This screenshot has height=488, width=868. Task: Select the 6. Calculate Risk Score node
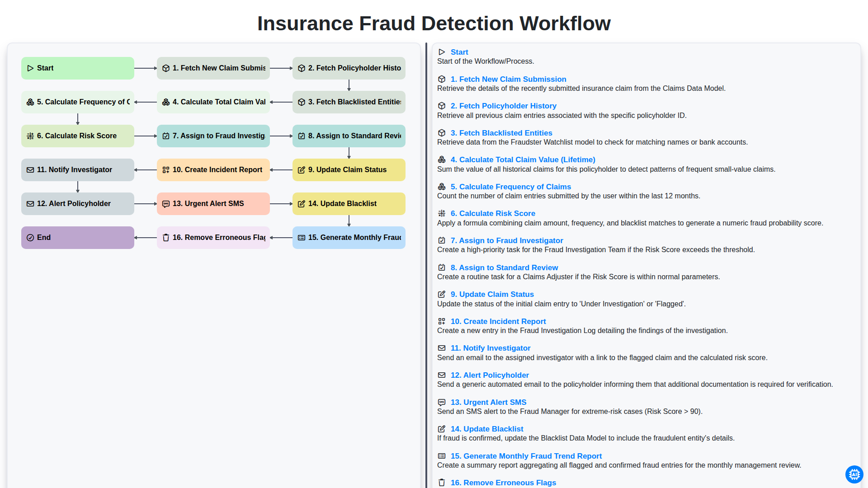[78, 136]
